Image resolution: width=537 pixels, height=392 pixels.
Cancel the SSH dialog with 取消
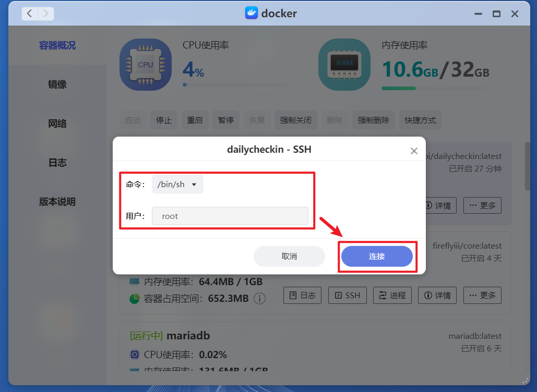coord(289,256)
